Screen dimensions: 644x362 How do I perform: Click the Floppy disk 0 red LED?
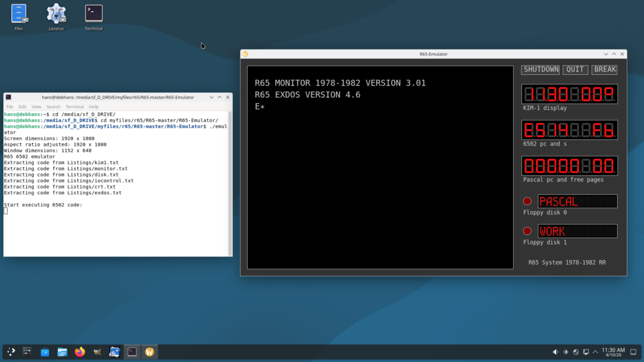pos(527,201)
